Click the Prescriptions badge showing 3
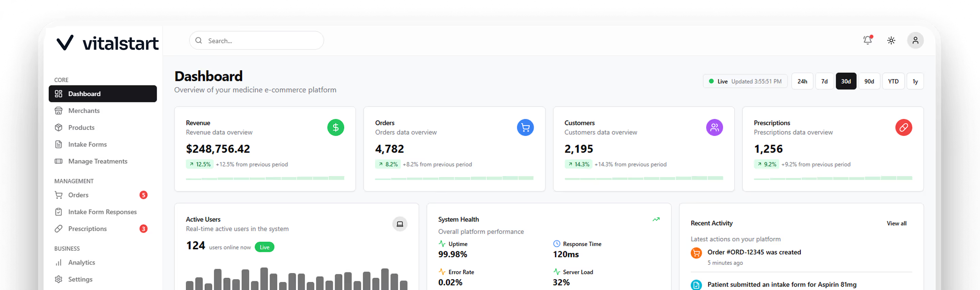This screenshot has height=290, width=980. pos(143,229)
